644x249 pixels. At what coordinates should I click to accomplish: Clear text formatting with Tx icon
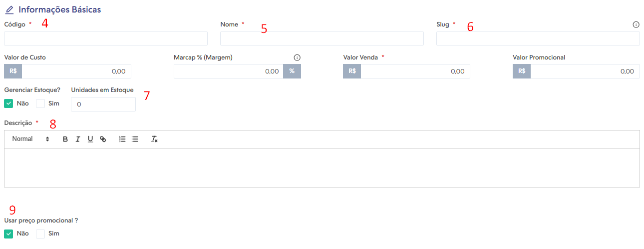pyautogui.click(x=155, y=139)
